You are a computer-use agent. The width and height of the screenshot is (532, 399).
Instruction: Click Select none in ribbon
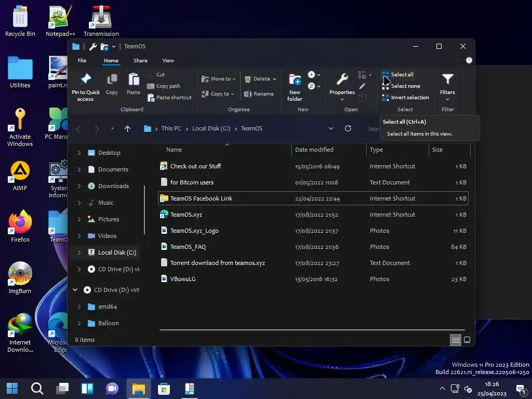coord(401,86)
